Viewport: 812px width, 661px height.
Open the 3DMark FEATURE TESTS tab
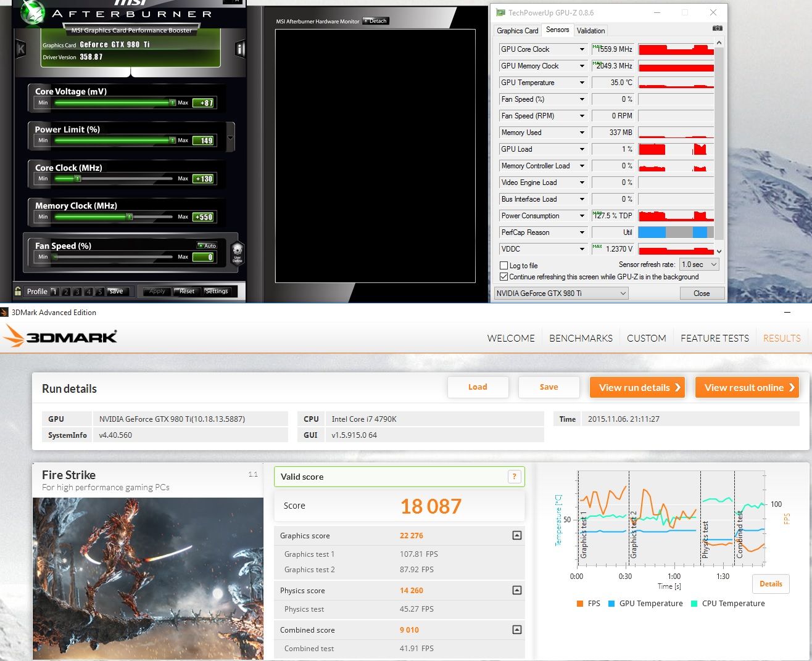coord(715,338)
